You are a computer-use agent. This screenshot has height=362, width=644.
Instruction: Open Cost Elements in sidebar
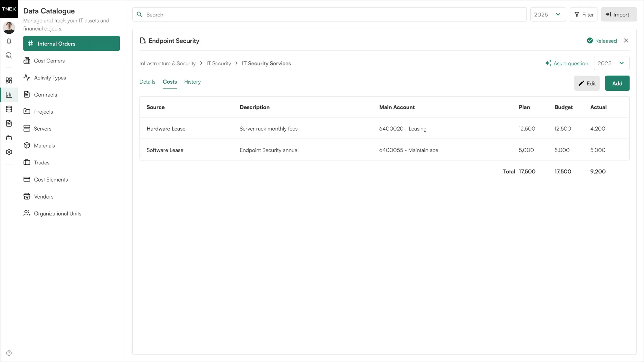click(71, 180)
